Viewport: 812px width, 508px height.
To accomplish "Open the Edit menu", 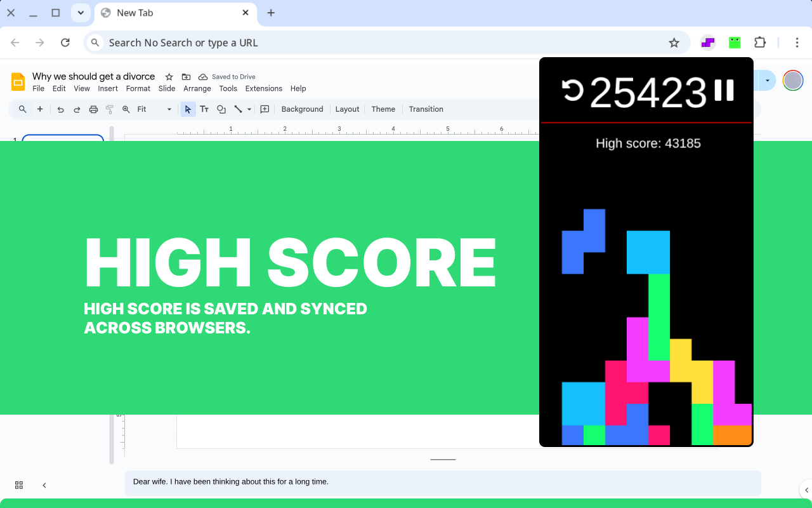I will 59,89.
